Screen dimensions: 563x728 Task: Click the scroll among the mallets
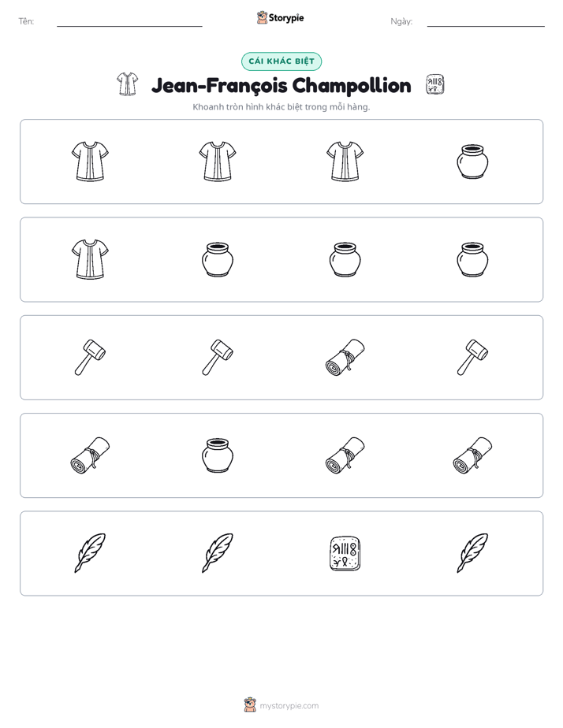pos(345,357)
